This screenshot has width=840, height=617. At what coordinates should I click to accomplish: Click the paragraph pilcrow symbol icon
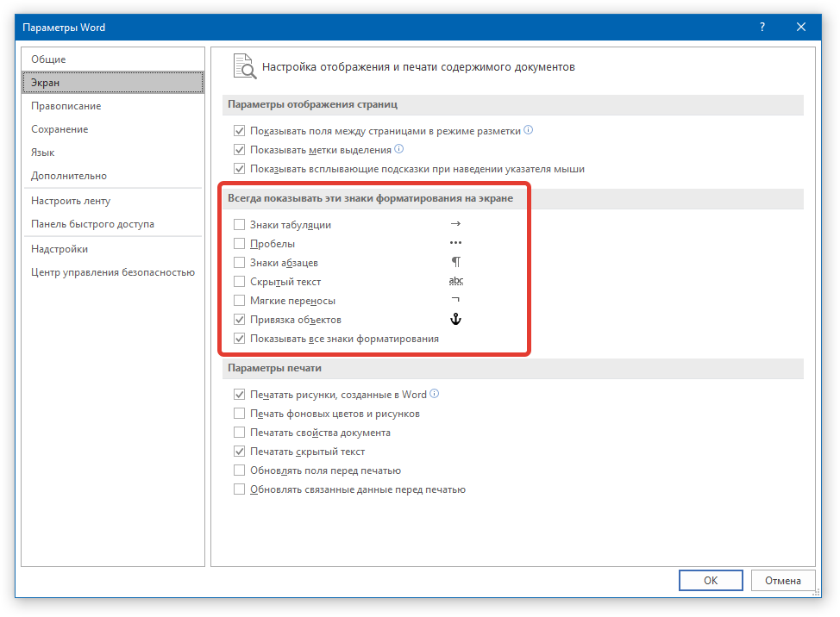coord(456,262)
